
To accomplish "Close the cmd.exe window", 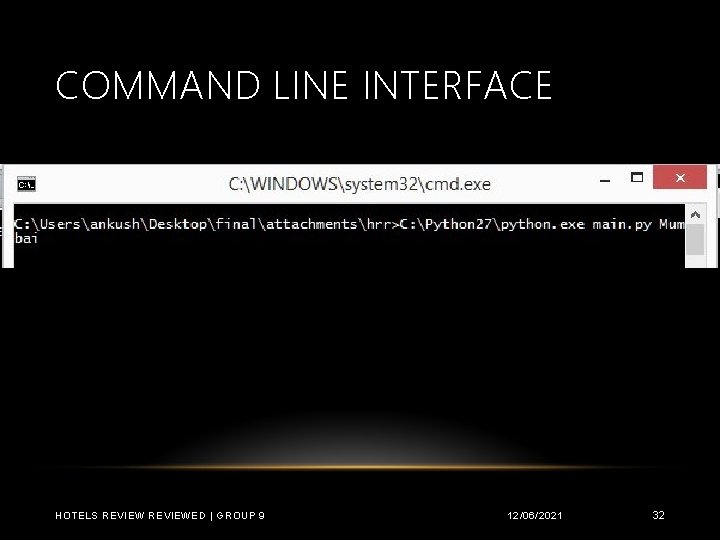I will pyautogui.click(x=680, y=177).
